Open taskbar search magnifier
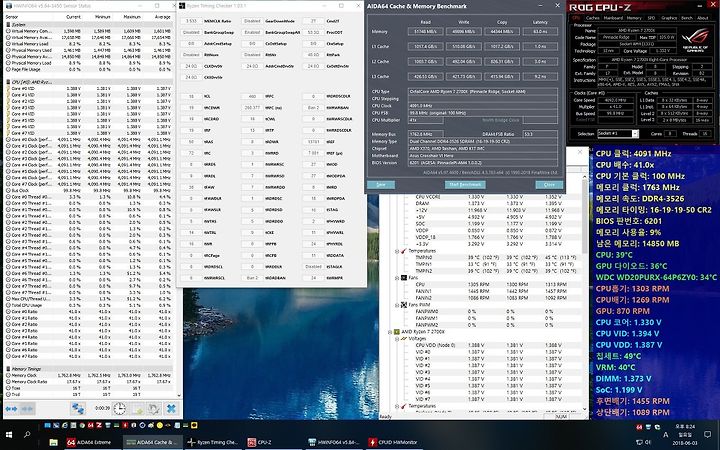The width and height of the screenshot is (720, 450). click(27, 434)
